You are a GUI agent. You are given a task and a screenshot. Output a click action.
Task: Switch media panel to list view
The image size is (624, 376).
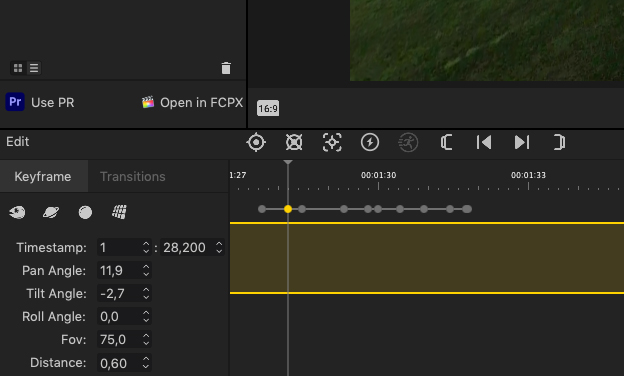click(34, 68)
